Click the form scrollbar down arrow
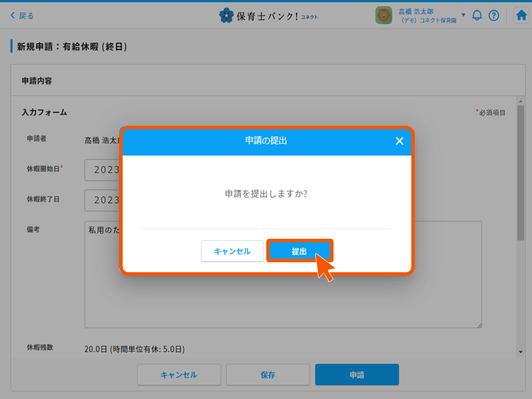Viewport: 532px width, 399px height. click(x=521, y=352)
